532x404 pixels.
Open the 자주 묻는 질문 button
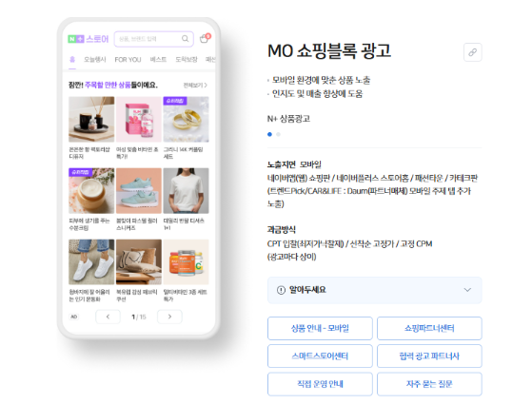tap(429, 384)
